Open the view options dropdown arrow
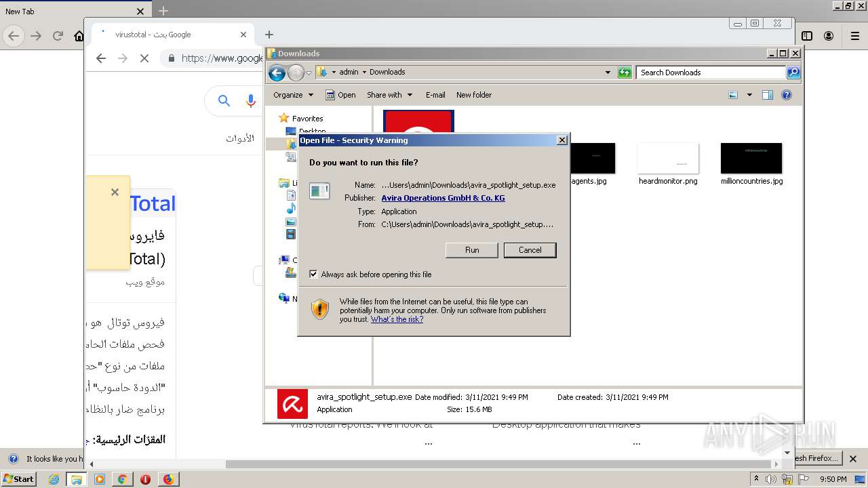 tap(749, 95)
